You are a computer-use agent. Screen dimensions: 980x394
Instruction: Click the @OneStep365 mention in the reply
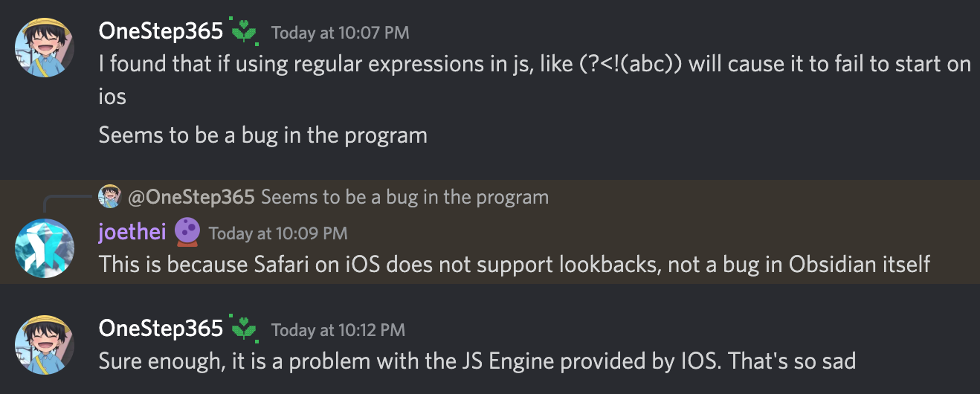(191, 197)
